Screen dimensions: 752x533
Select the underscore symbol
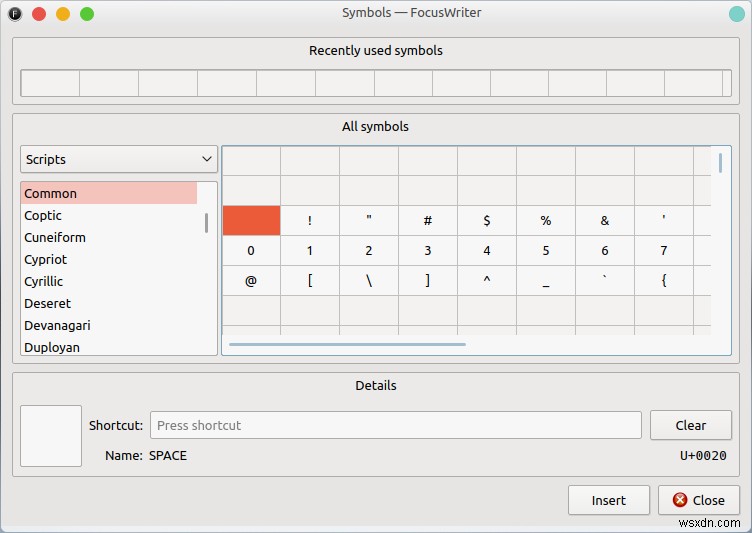point(546,281)
